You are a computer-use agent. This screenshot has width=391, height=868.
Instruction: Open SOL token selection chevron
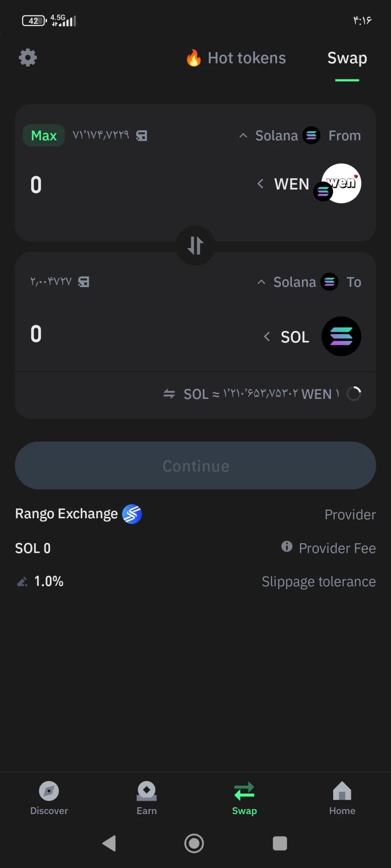266,337
